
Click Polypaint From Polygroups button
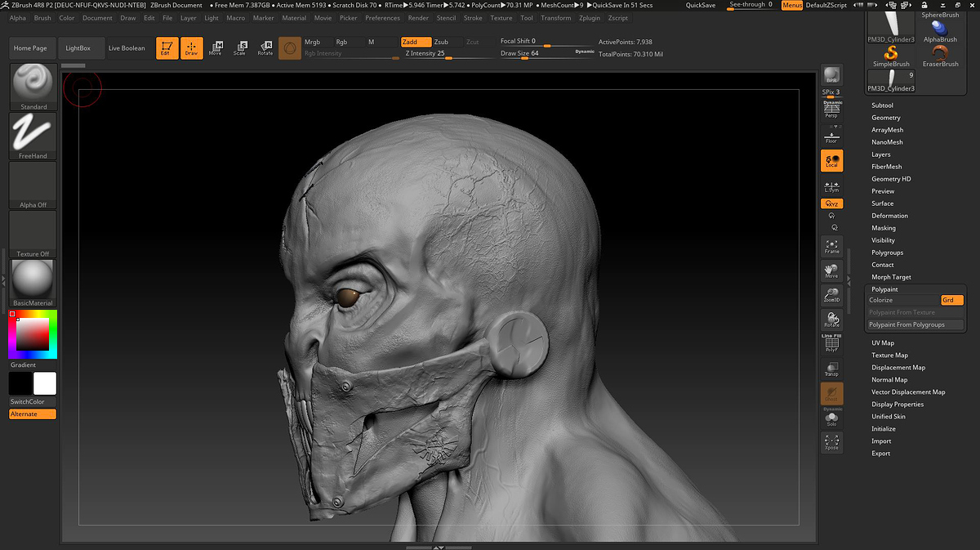[906, 324]
